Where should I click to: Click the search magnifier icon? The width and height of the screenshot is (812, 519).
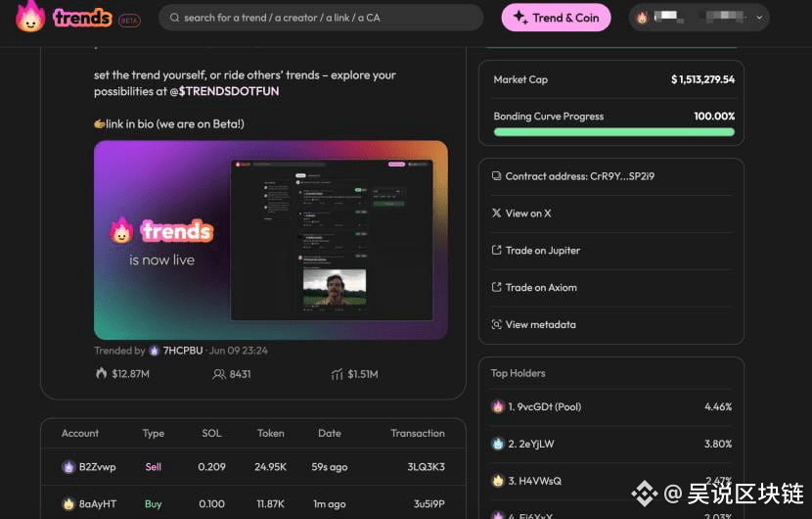(174, 18)
